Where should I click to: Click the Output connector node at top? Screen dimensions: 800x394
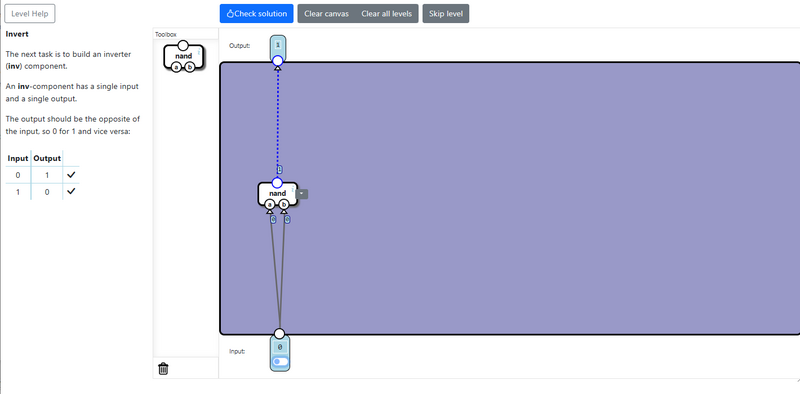[x=278, y=61]
